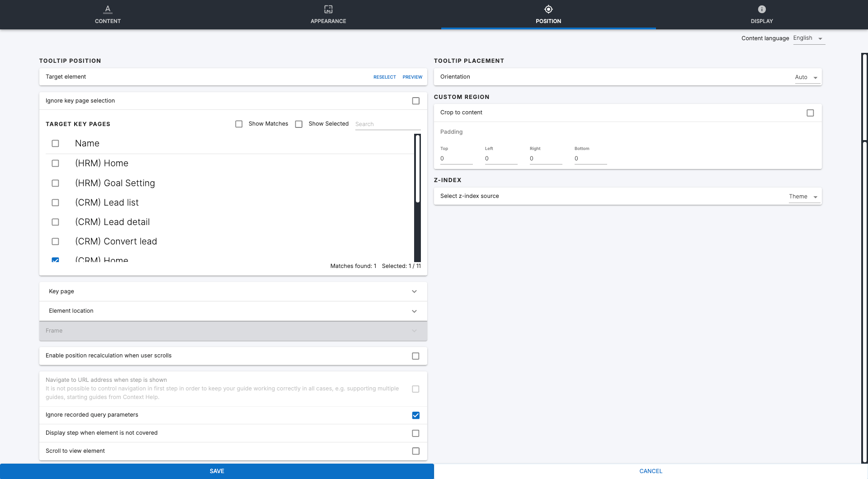The height and width of the screenshot is (479, 868).
Task: Select the (CRM) Lead list checkbox
Action: 55,203
